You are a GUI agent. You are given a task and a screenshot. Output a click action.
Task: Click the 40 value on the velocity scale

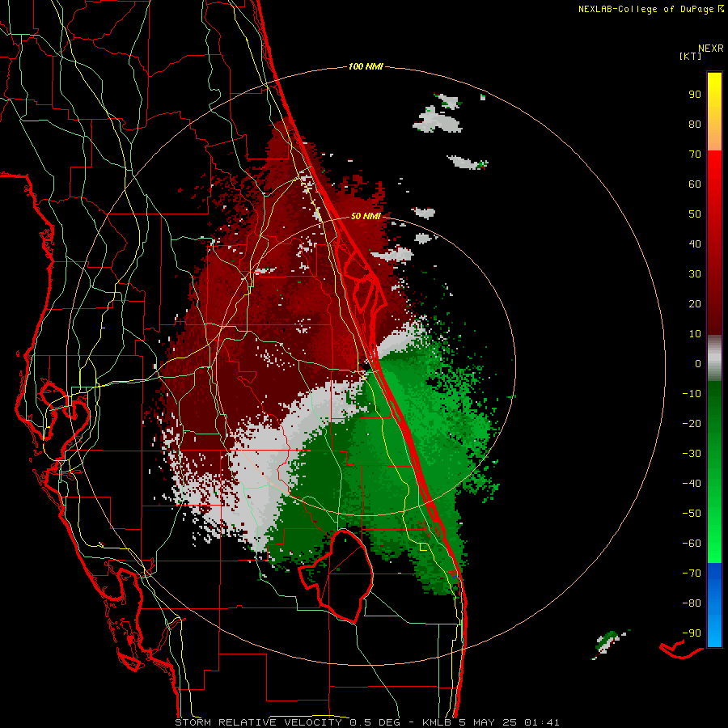click(x=695, y=243)
